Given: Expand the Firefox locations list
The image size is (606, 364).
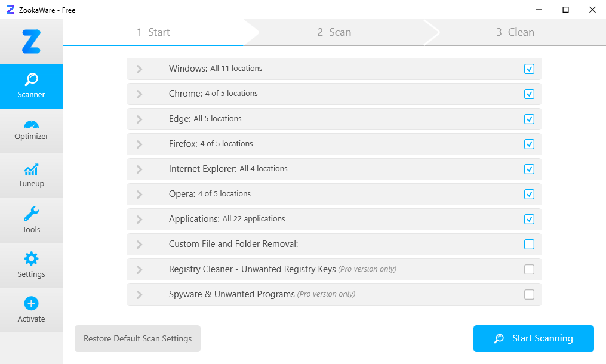Looking at the screenshot, I should coord(139,144).
